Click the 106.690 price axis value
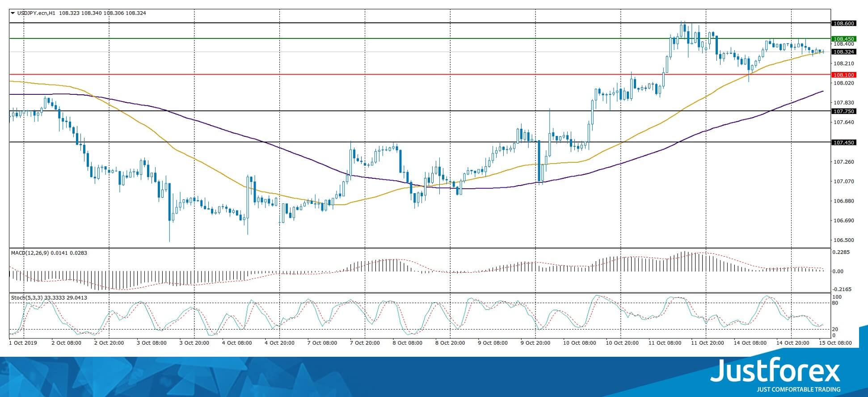The width and height of the screenshot is (868, 397). 843,221
